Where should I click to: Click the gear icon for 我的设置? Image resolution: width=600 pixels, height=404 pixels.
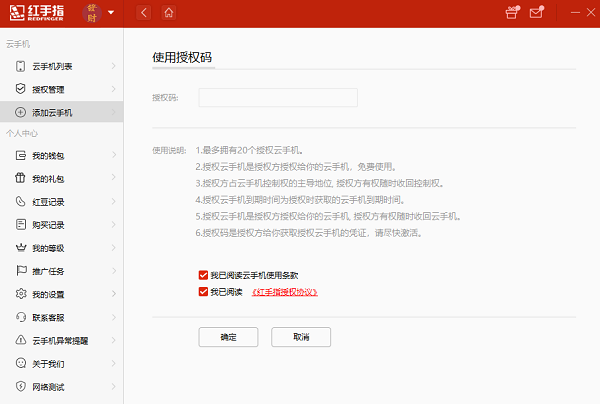21,293
